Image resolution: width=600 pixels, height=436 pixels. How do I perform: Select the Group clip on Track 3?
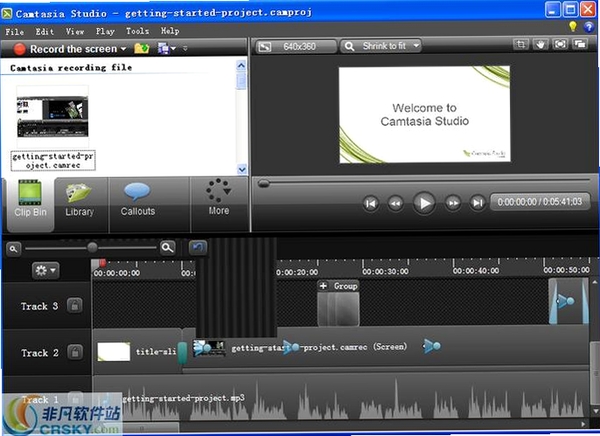[x=338, y=303]
